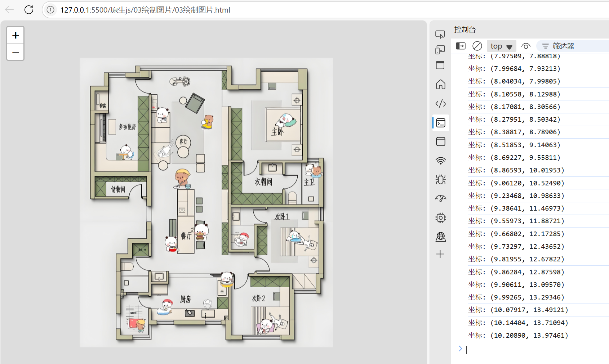This screenshot has width=609, height=364.
Task: Click the 次卧1 label on floor plan
Action: click(x=282, y=216)
